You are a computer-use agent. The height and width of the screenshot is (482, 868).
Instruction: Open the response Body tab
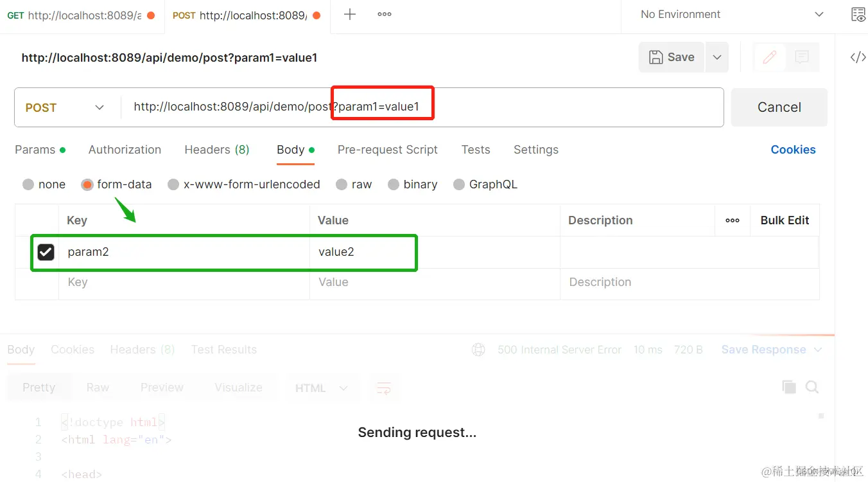[x=21, y=350]
